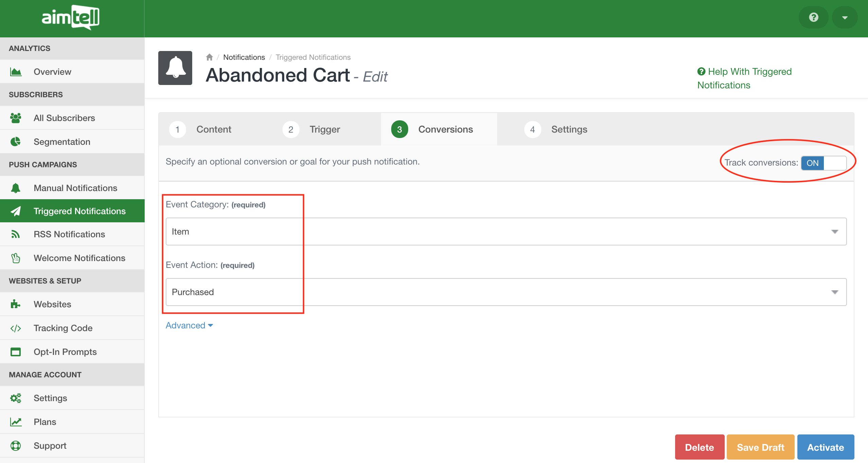Image resolution: width=868 pixels, height=463 pixels.
Task: Switch to the Settings step tab
Action: point(569,129)
